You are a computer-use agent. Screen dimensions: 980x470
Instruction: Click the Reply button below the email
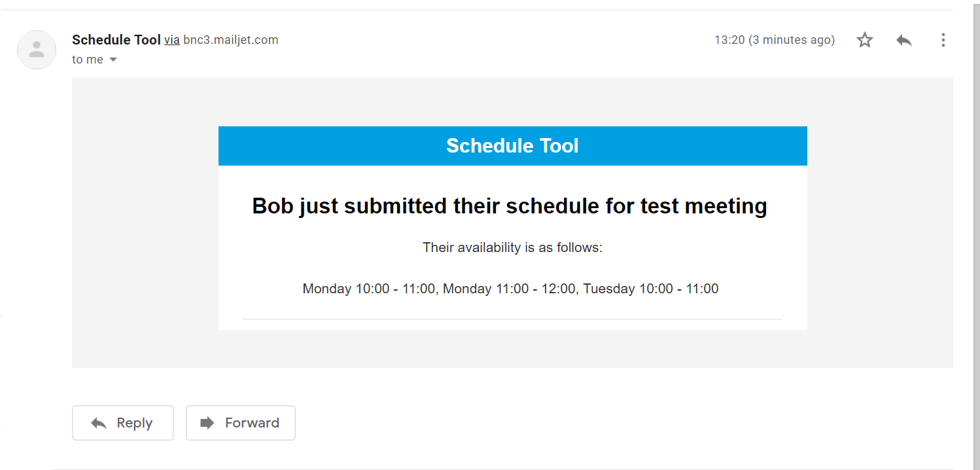tap(122, 422)
